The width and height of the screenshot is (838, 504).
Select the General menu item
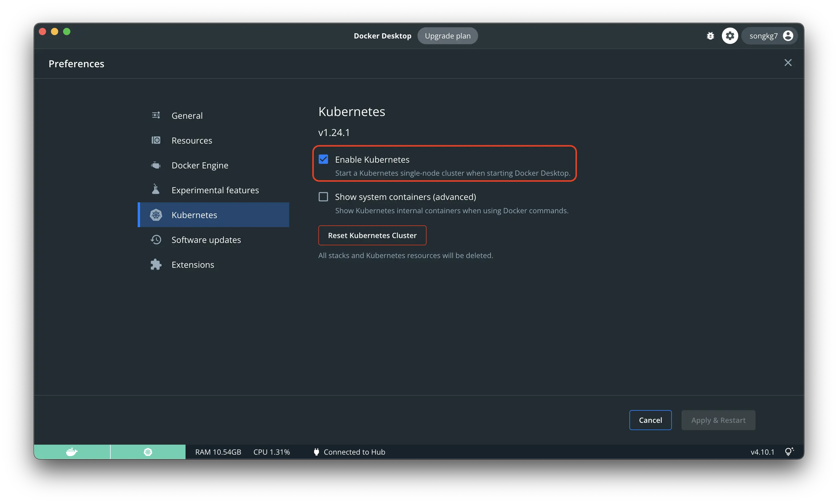coord(187,115)
